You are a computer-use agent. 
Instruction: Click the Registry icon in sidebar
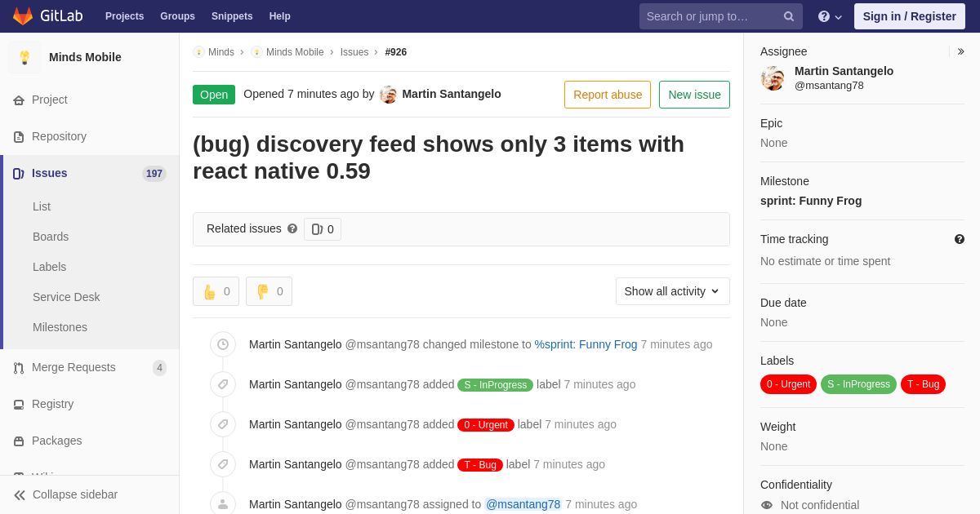tap(19, 405)
